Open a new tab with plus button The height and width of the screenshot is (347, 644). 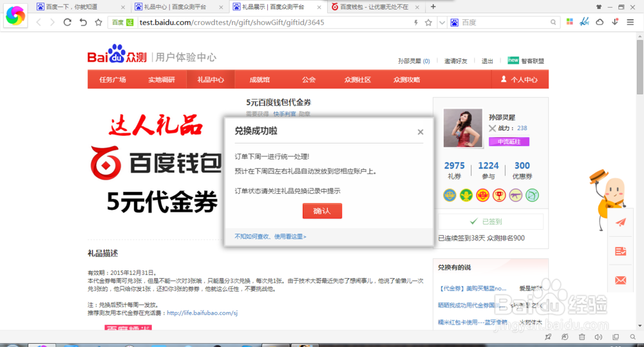(x=433, y=6)
